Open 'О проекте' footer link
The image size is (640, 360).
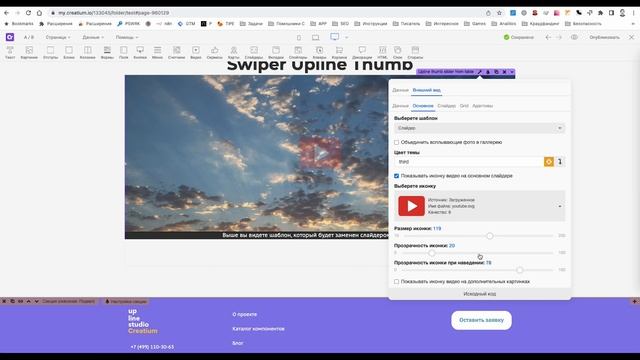[244, 314]
